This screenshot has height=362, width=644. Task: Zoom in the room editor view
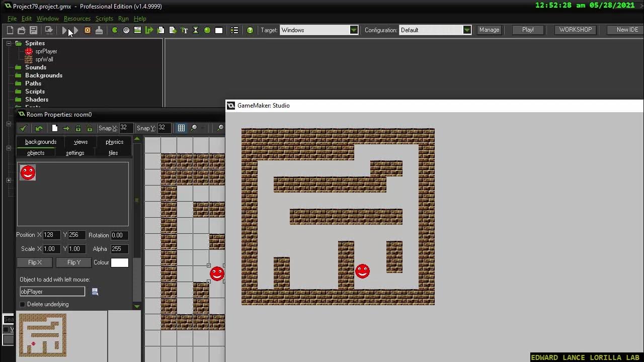point(194,128)
